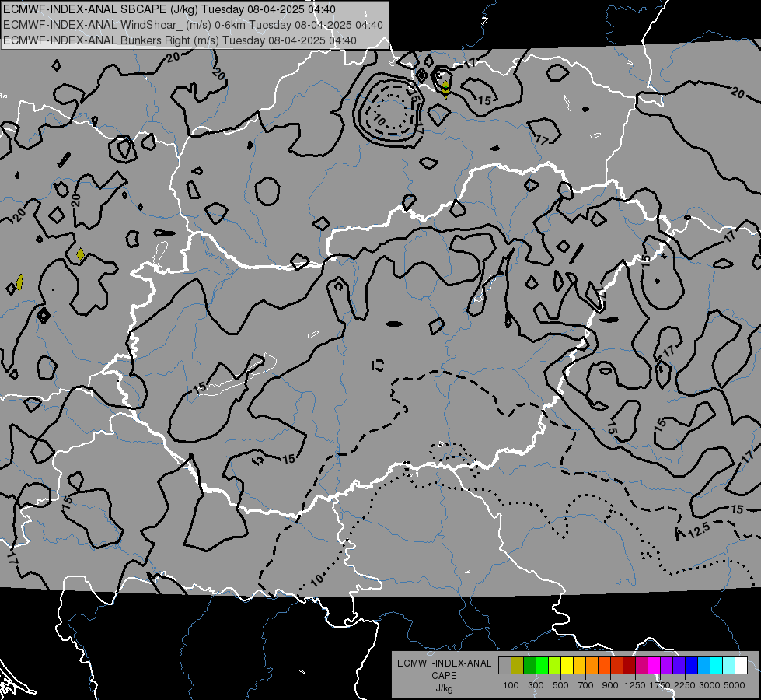Click the WindShear 0-6km title line
The width and height of the screenshot is (761, 700).
click(x=193, y=25)
